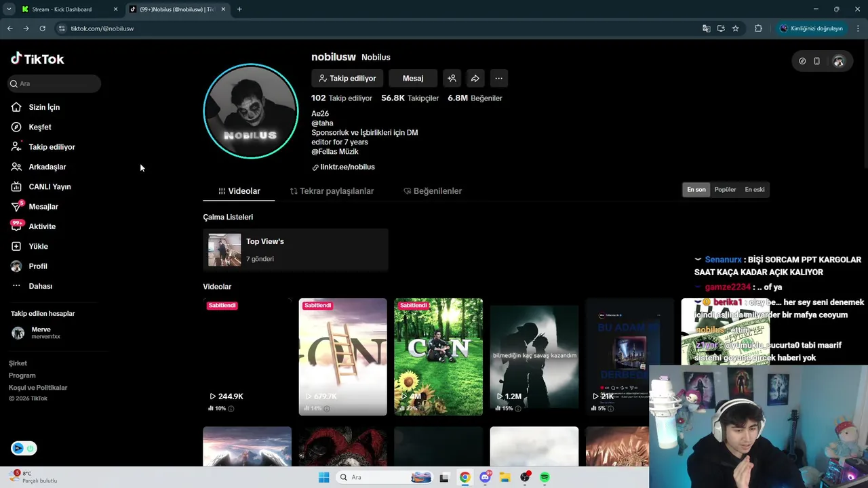Toggle the Takip ediliyor follow button
The width and height of the screenshot is (868, 488).
(x=347, y=79)
